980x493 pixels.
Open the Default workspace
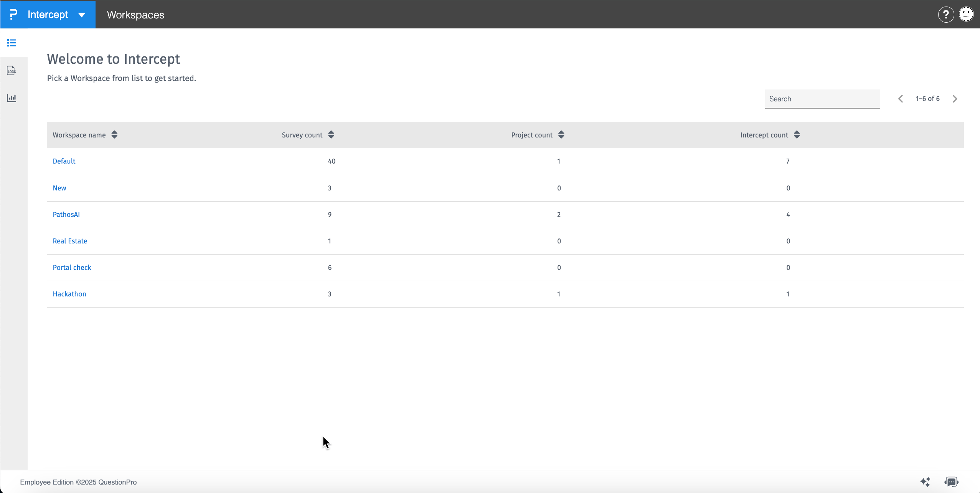tap(64, 161)
